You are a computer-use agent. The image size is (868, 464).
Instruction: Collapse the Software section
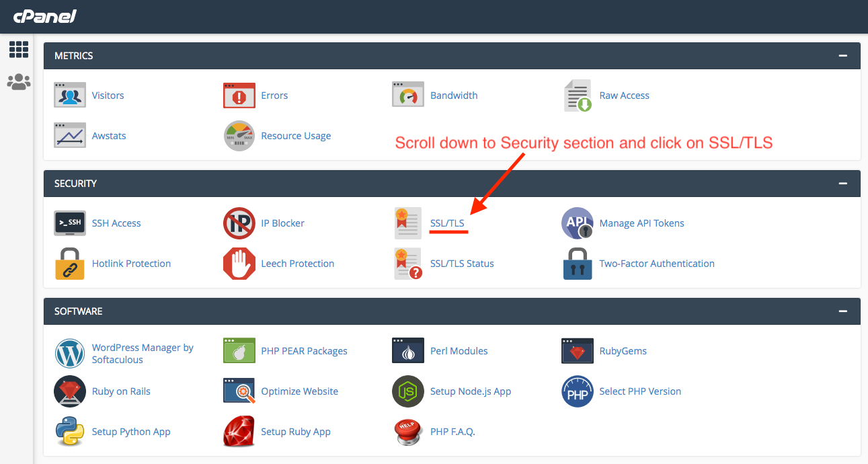[842, 311]
